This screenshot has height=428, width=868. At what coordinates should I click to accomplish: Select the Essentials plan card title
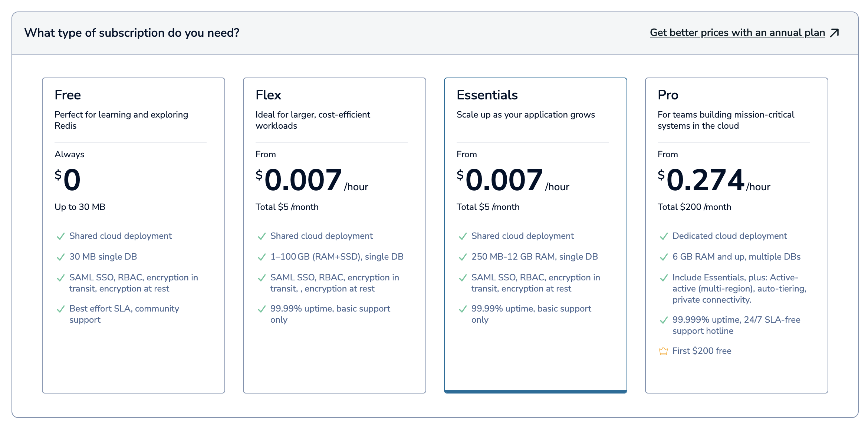pyautogui.click(x=487, y=95)
